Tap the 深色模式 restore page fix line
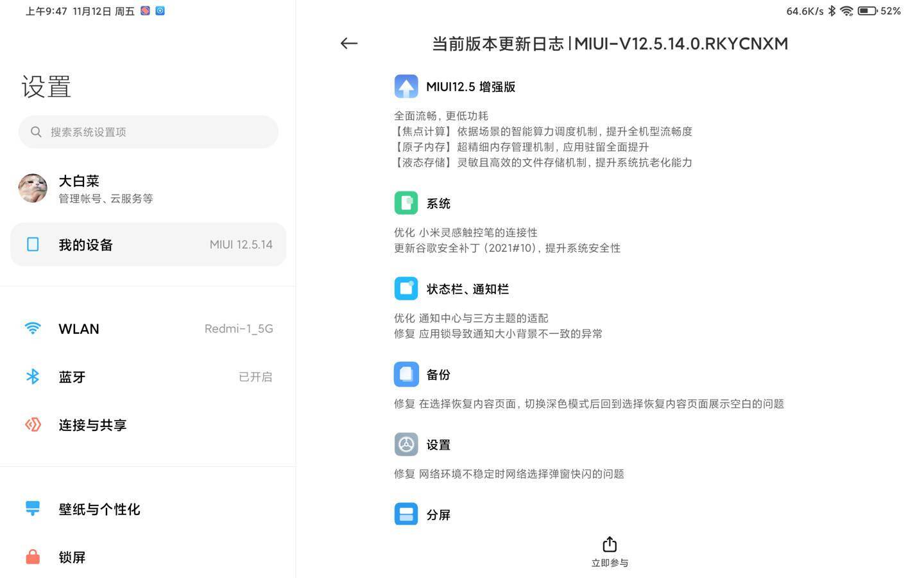 pos(589,403)
